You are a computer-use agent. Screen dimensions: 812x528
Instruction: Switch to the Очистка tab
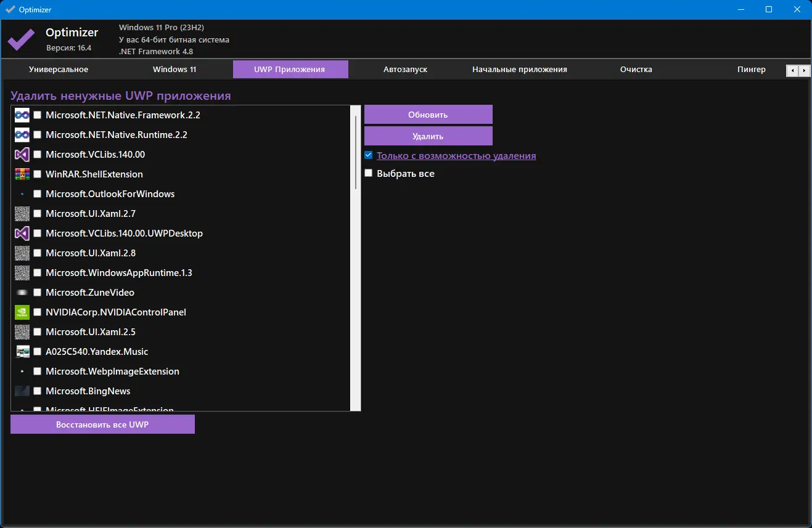(636, 70)
